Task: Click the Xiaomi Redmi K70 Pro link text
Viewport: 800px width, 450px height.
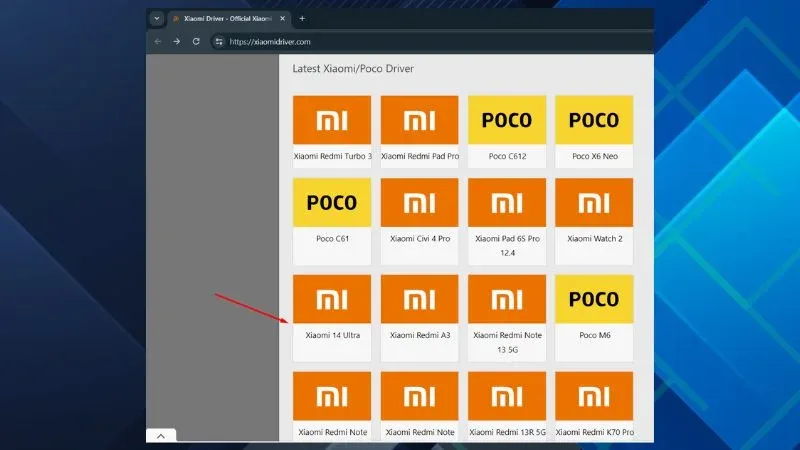Action: coord(595,432)
